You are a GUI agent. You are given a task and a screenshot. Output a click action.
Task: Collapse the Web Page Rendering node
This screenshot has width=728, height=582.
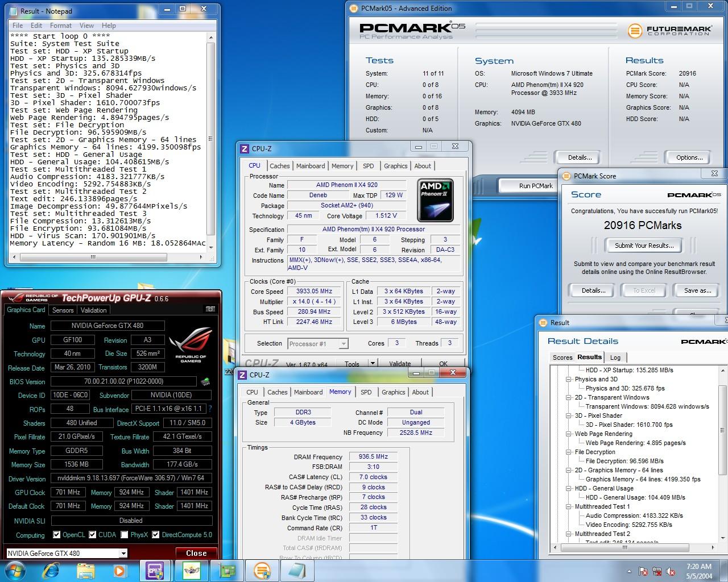pos(568,434)
